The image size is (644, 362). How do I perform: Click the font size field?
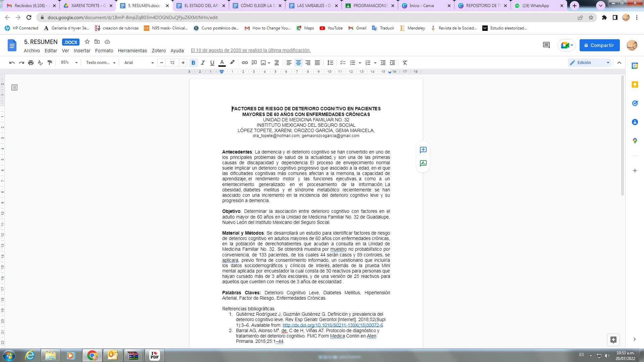coord(172,63)
